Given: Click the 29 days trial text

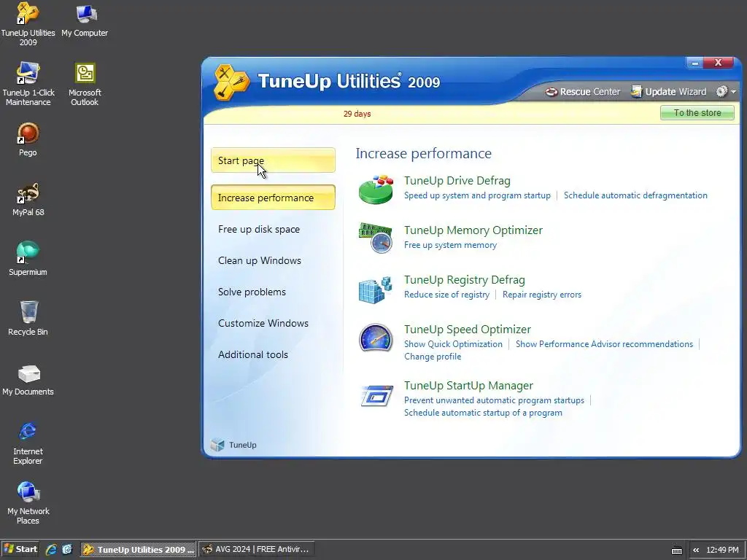Looking at the screenshot, I should pyautogui.click(x=357, y=114).
